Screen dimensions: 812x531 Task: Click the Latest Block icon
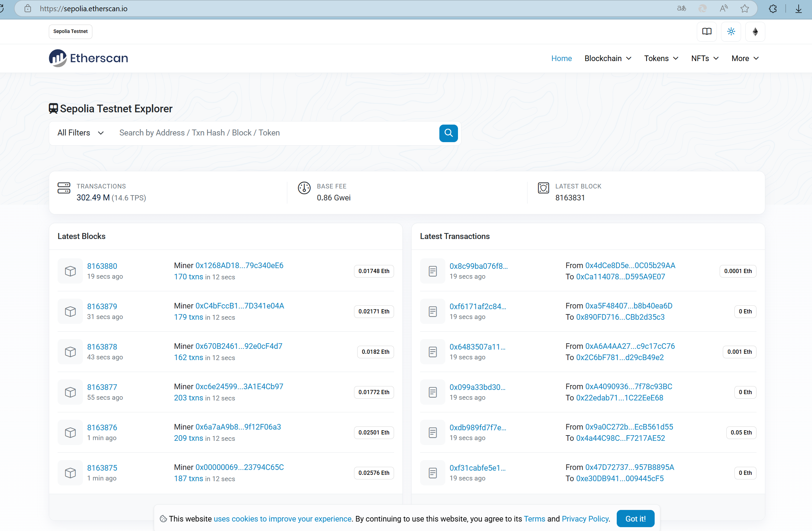pyautogui.click(x=543, y=188)
